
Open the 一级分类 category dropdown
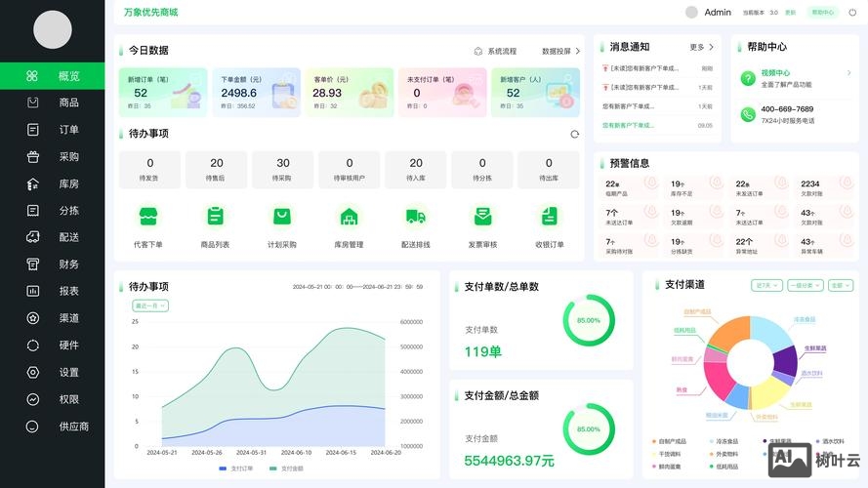pyautogui.click(x=806, y=286)
